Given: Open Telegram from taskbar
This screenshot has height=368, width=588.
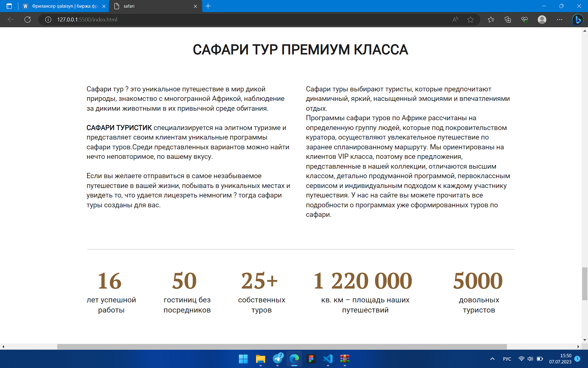Looking at the screenshot, I should (278, 359).
